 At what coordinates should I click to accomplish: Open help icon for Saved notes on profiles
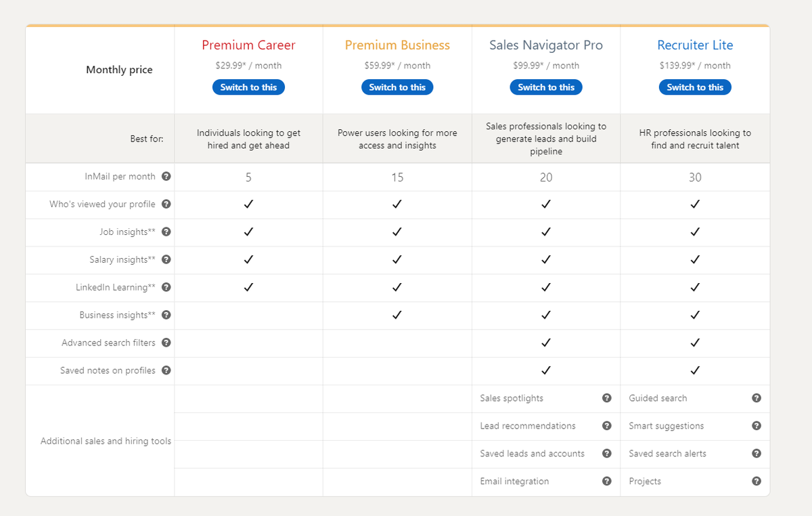[x=166, y=371]
